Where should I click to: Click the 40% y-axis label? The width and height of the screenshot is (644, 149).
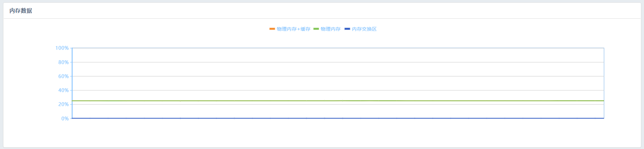click(63, 90)
